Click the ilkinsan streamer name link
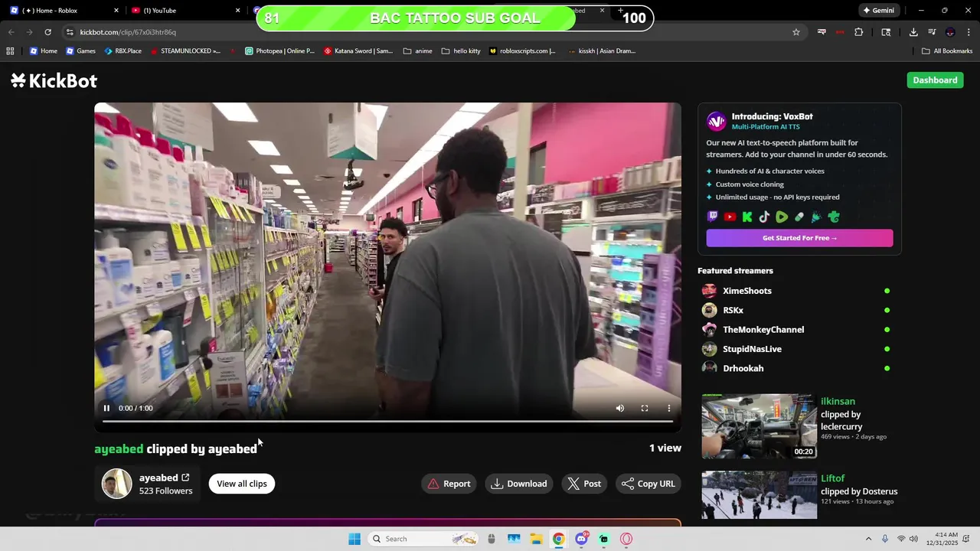Screen dimensions: 980x551 pyautogui.click(x=838, y=401)
